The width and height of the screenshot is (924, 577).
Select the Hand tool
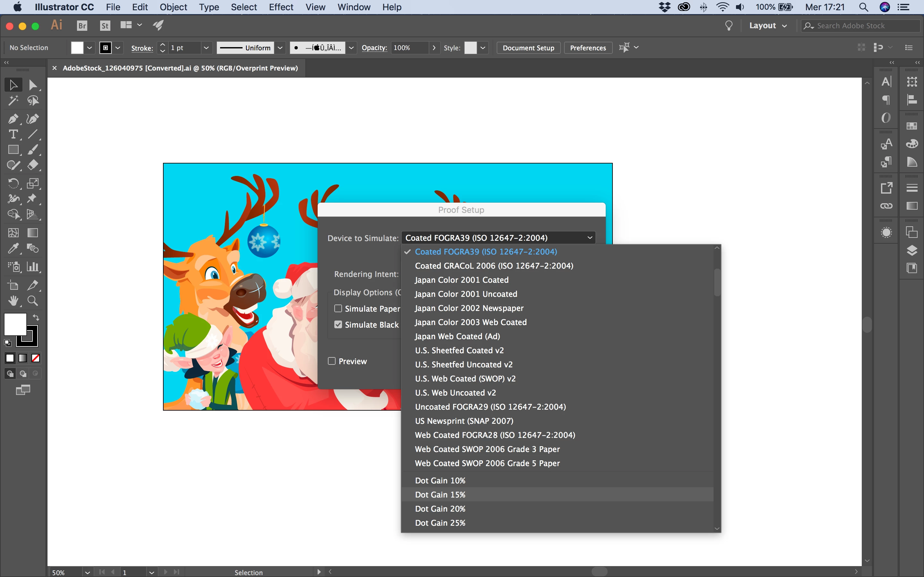13,301
